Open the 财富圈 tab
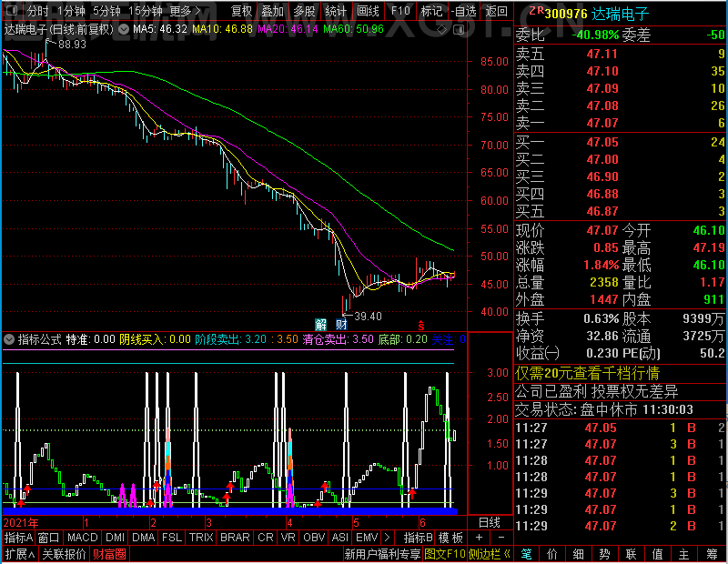Viewport: 728px width, 564px height. pos(109,554)
